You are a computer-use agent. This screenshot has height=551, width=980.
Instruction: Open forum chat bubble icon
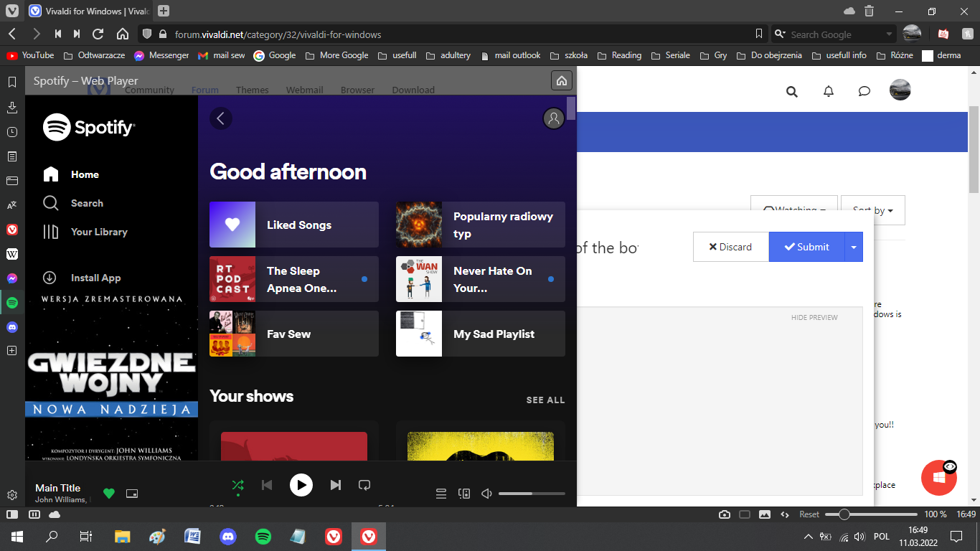click(864, 91)
